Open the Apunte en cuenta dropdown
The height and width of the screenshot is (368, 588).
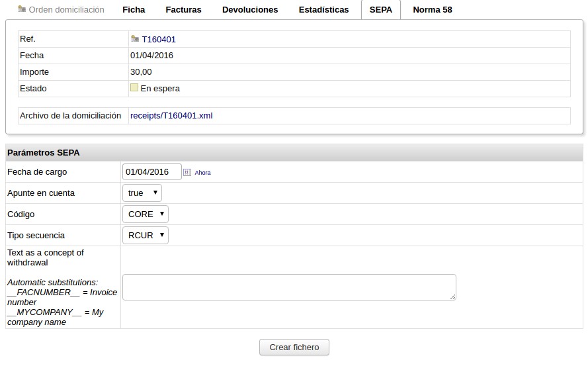(142, 193)
